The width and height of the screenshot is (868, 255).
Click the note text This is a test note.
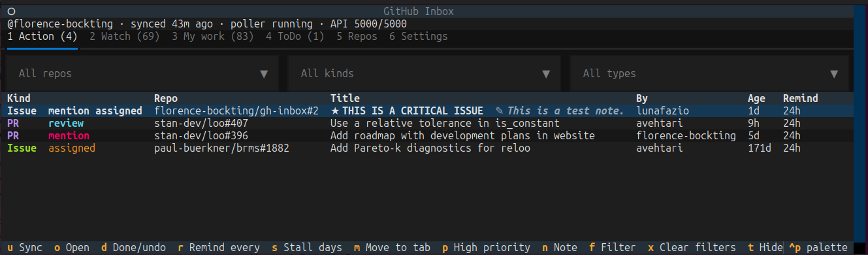pyautogui.click(x=566, y=111)
